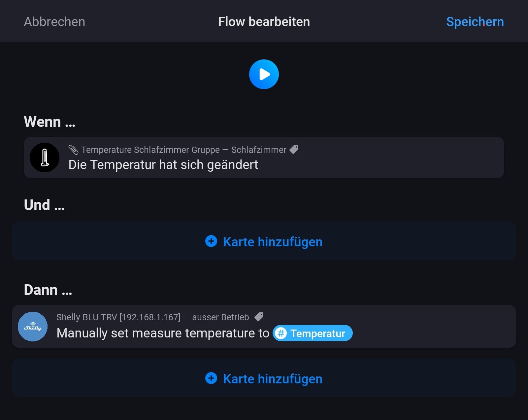Click the 'Temperature Schlafzimmer Gruppe' device label
Image resolution: width=528 pixels, height=420 pixels.
point(150,150)
